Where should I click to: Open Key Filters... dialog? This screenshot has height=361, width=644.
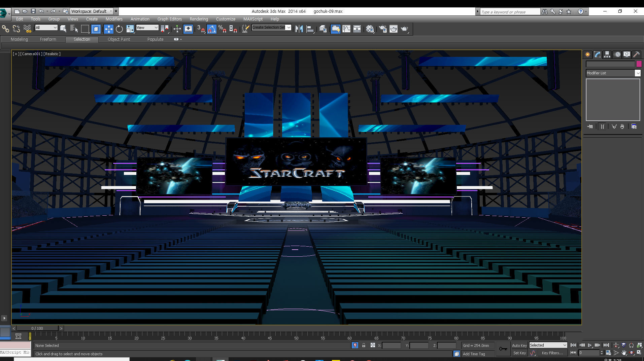[552, 353]
